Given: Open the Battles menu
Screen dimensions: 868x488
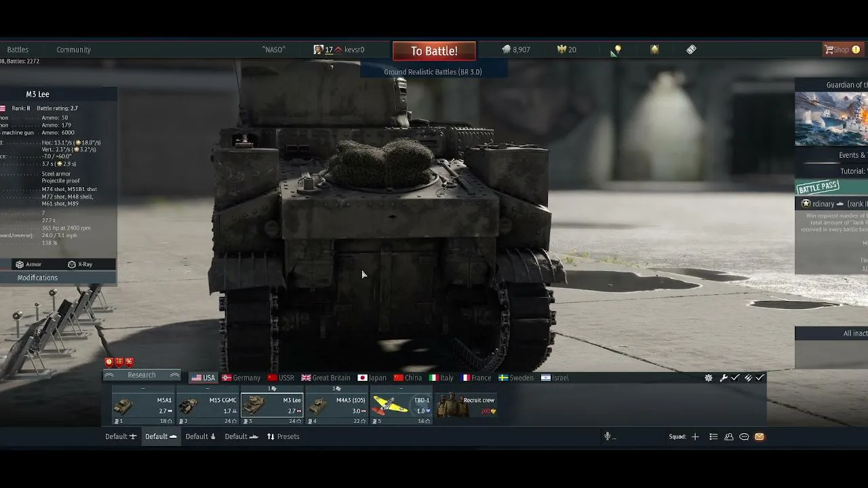Looking at the screenshot, I should (18, 49).
